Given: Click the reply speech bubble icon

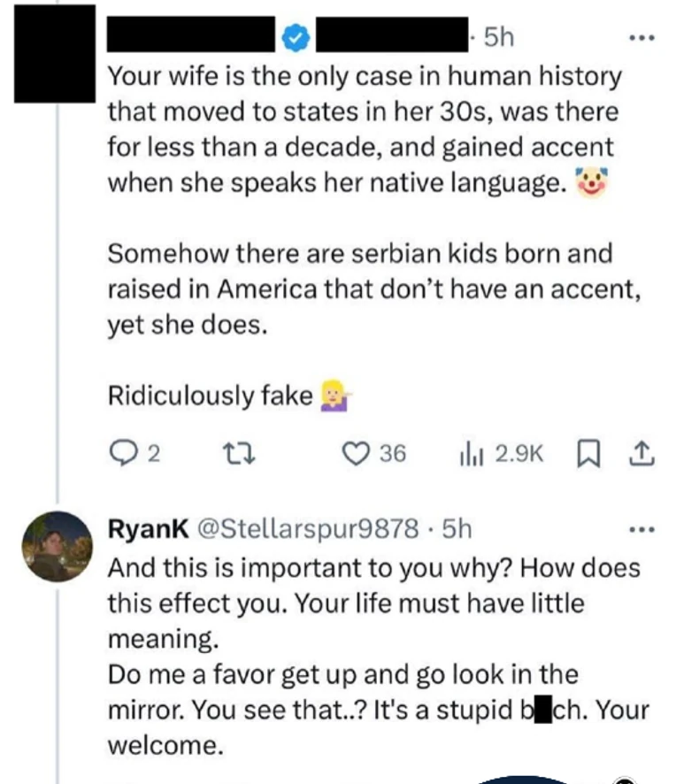Looking at the screenshot, I should [x=119, y=454].
